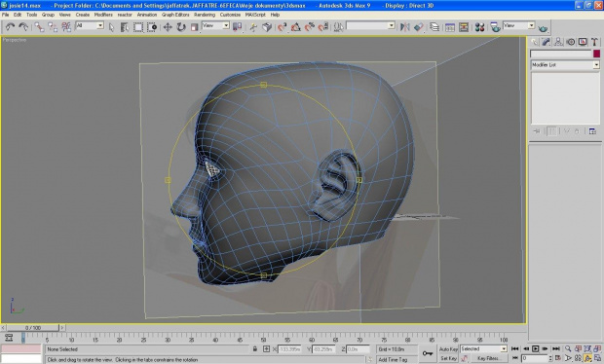Click the Edit Named Selection Sets icon

(338, 27)
